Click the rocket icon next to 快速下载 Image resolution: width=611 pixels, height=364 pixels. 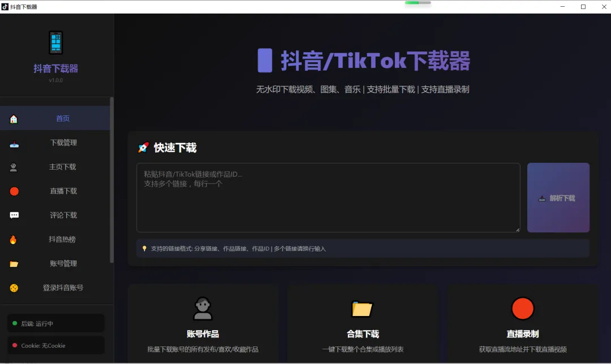pyautogui.click(x=143, y=148)
